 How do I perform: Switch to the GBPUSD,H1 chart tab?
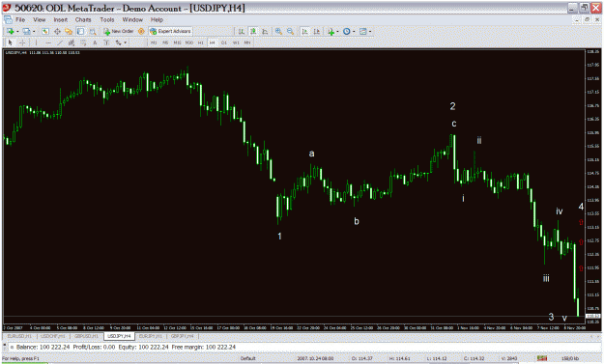(x=86, y=336)
